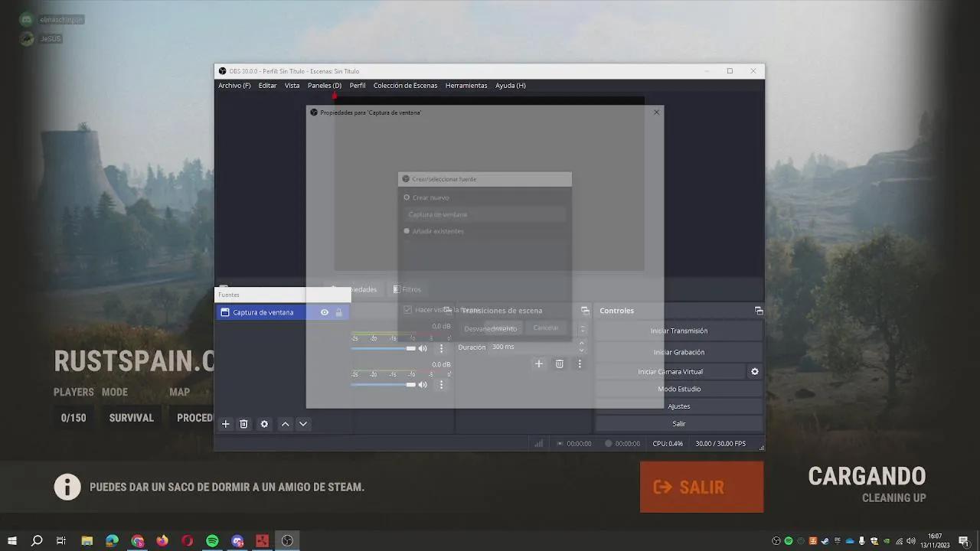Remove scene transition with trash icon
Image resolution: width=980 pixels, height=551 pixels.
pyautogui.click(x=560, y=364)
